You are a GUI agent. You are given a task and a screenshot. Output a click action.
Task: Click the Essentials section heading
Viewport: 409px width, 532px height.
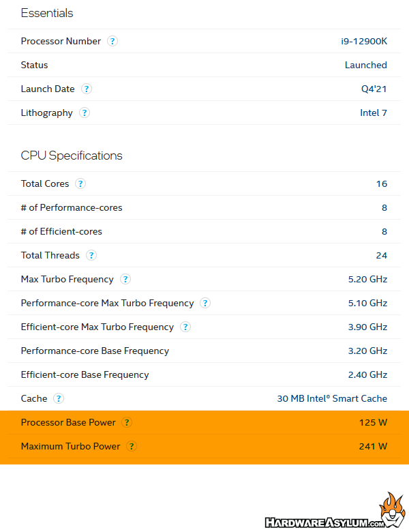(47, 13)
